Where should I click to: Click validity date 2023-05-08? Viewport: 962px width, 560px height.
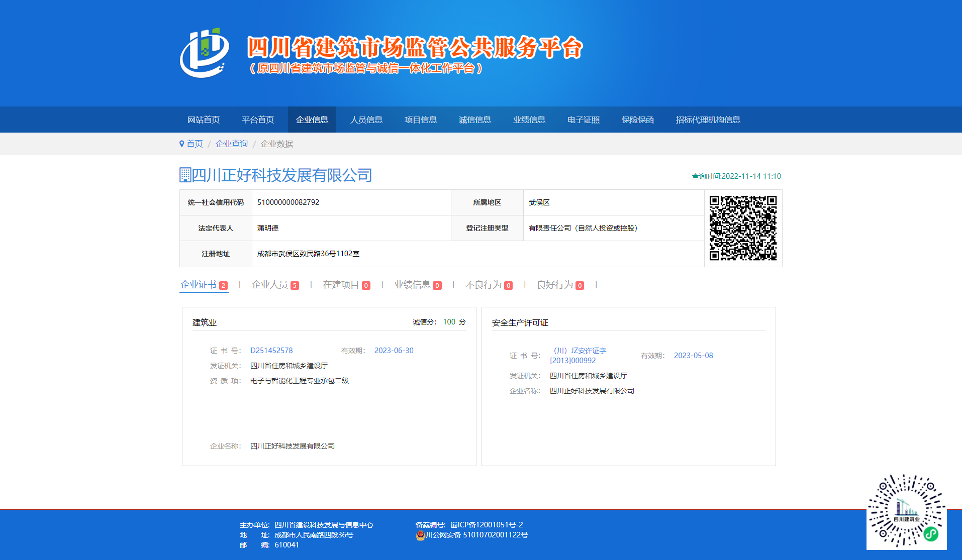click(694, 356)
